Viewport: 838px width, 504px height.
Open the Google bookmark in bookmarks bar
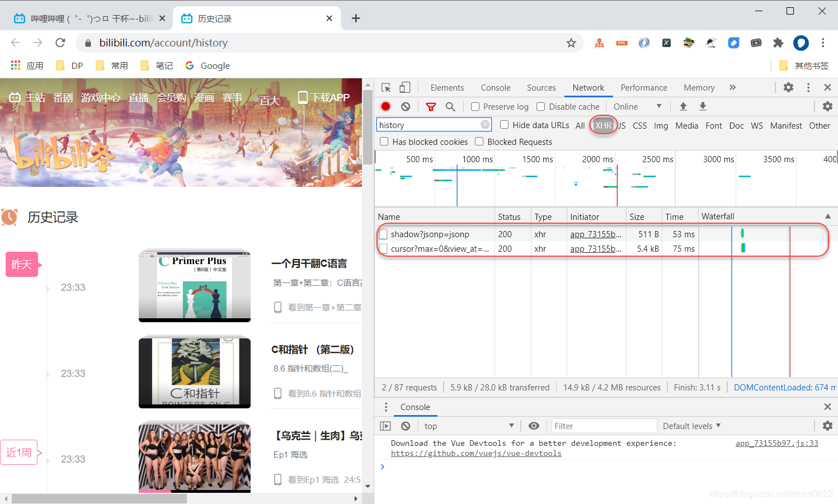tap(208, 65)
